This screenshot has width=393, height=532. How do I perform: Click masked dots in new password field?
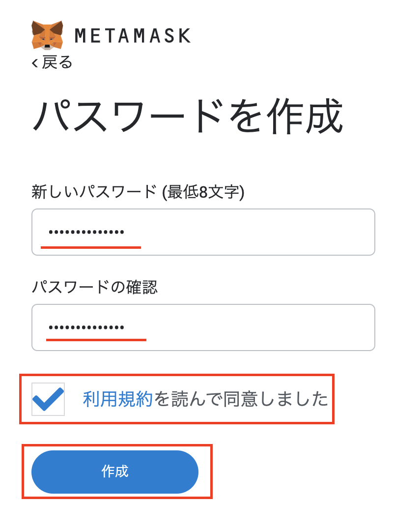[x=86, y=232]
